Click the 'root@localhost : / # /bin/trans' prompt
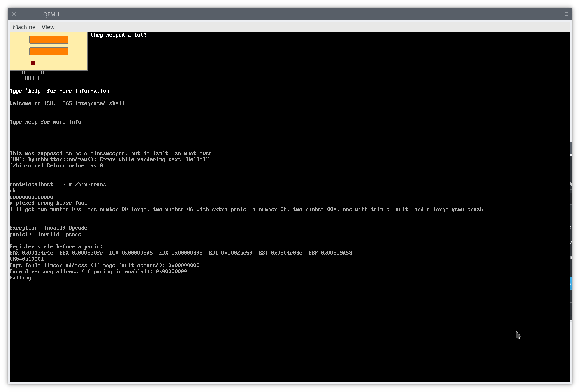The image size is (580, 392). tap(58, 184)
